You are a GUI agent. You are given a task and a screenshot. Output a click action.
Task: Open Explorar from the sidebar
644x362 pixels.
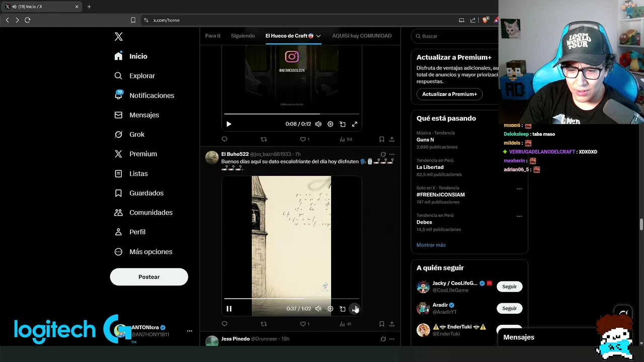(x=134, y=76)
